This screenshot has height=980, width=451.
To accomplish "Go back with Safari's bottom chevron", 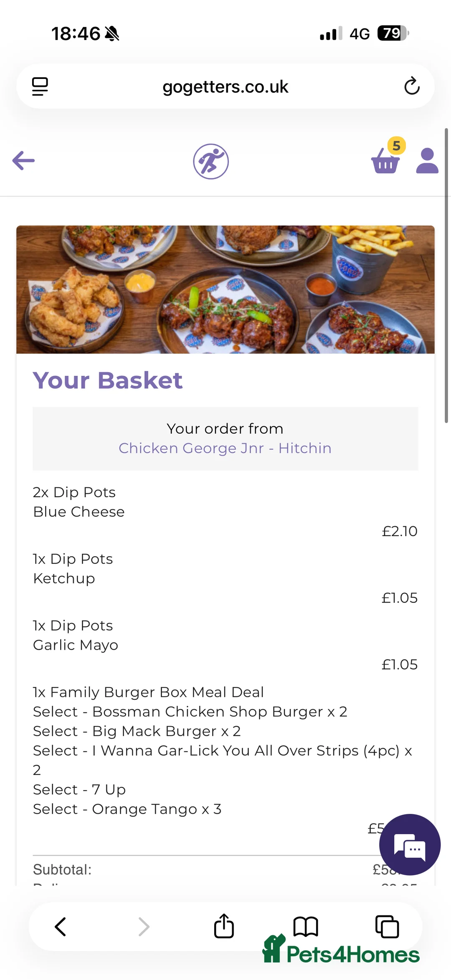I will click(61, 926).
